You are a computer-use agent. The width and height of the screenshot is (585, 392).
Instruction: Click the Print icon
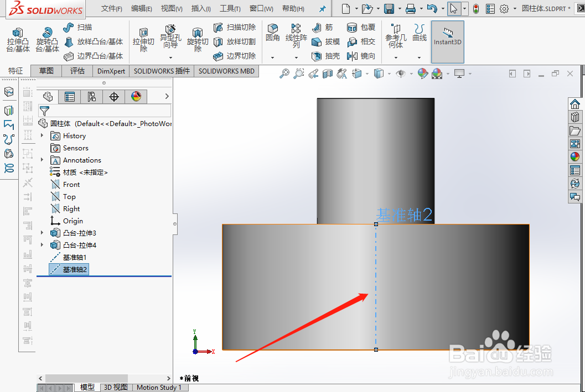[411, 9]
